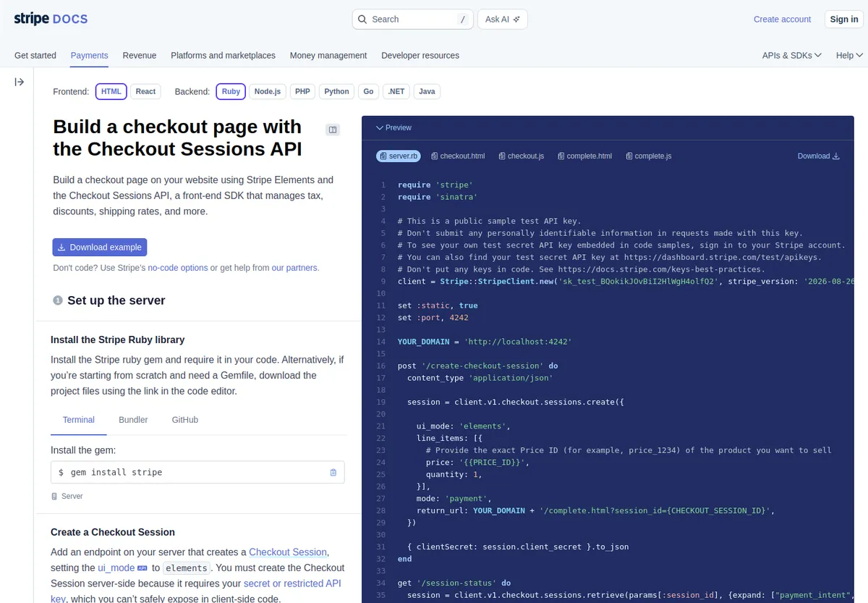Open the Ask AI assistant
868x603 pixels.
pos(503,20)
